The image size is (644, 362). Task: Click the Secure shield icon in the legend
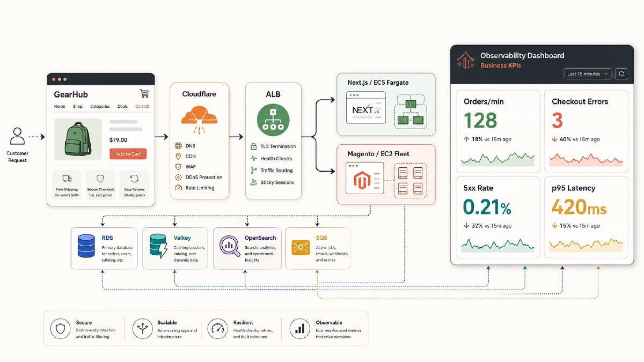coord(60,328)
